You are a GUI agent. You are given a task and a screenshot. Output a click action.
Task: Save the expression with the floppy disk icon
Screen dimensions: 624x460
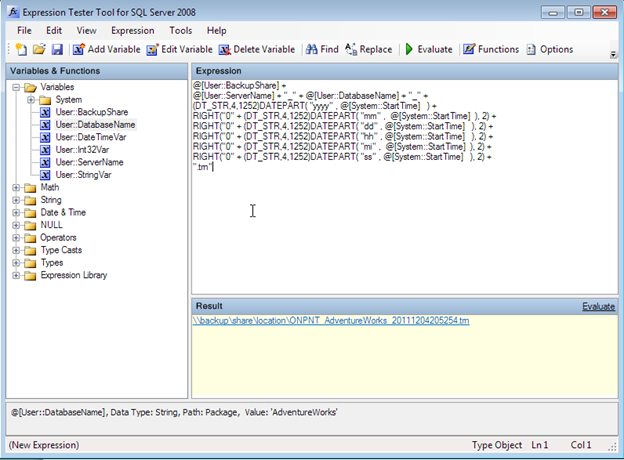pos(57,49)
